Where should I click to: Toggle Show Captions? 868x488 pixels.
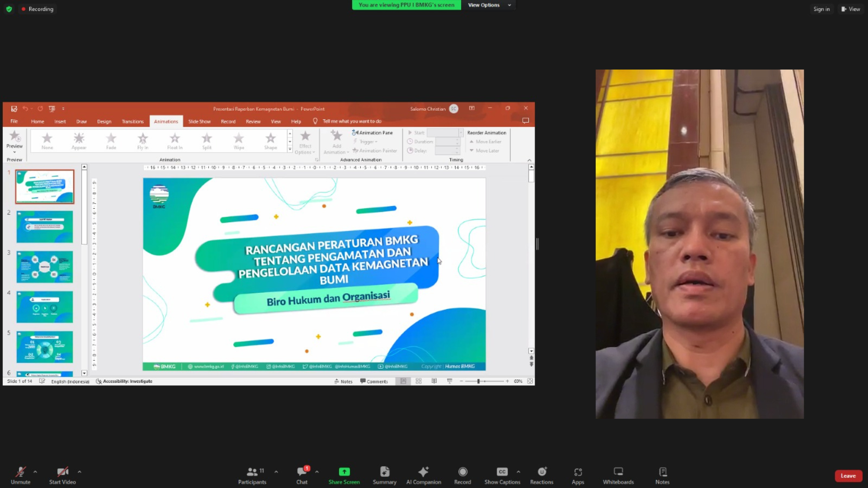point(502,476)
